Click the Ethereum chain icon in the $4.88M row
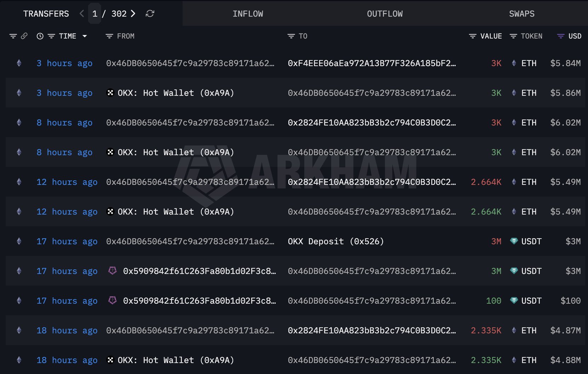 [19, 360]
